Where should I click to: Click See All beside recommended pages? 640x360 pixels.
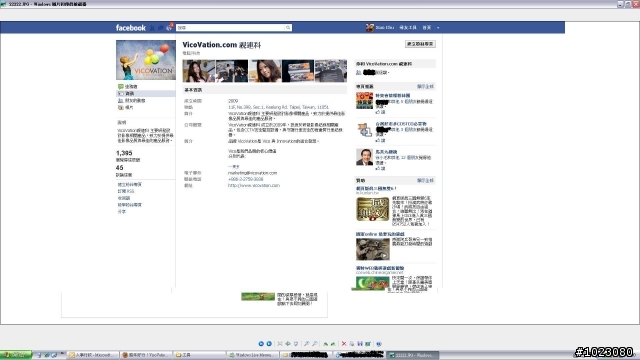pos(425,87)
